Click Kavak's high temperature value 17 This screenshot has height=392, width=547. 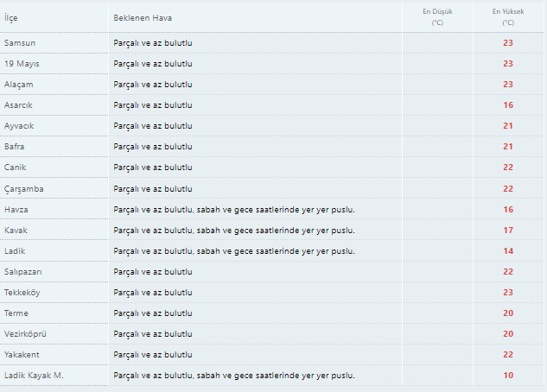point(508,231)
